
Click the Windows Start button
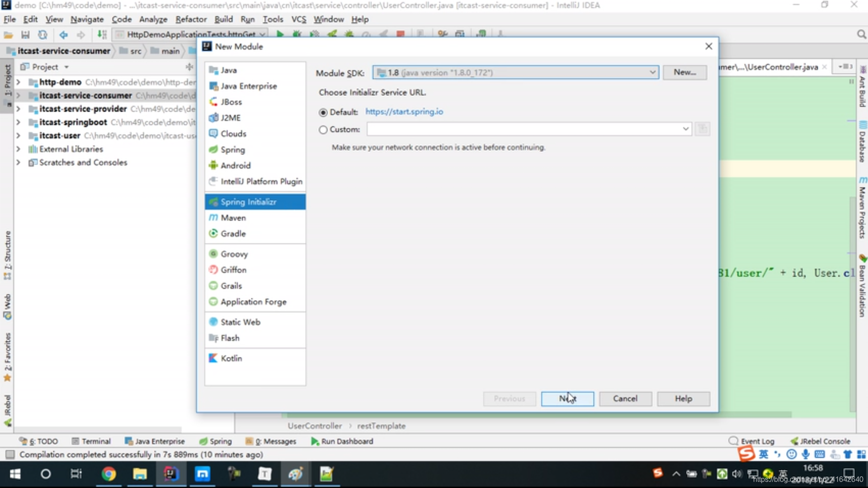15,474
